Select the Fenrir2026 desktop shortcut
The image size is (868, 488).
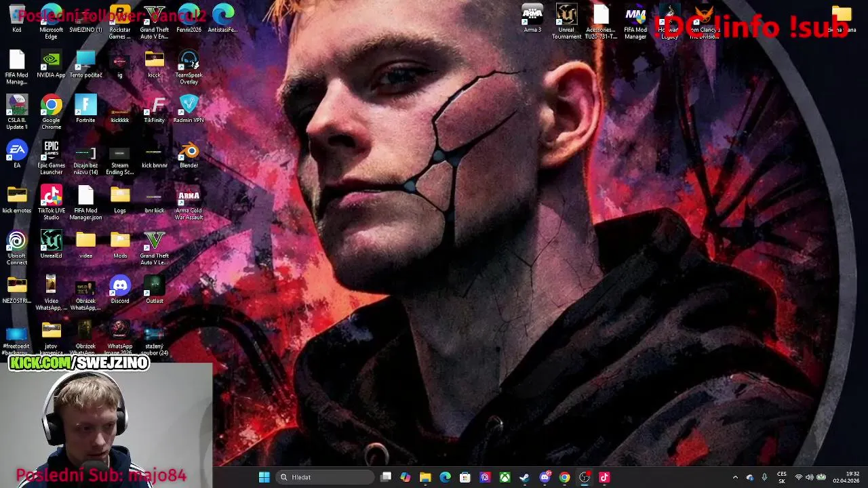(189, 19)
